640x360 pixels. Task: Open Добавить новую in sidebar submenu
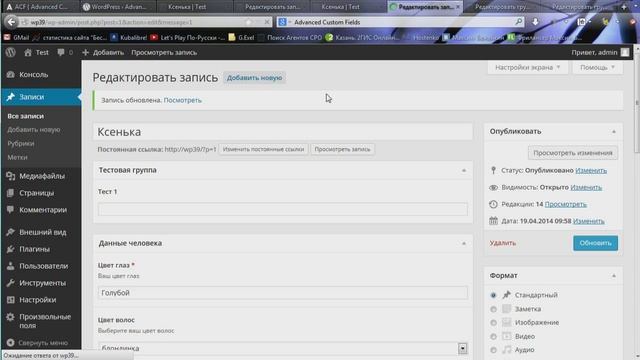coord(33,130)
